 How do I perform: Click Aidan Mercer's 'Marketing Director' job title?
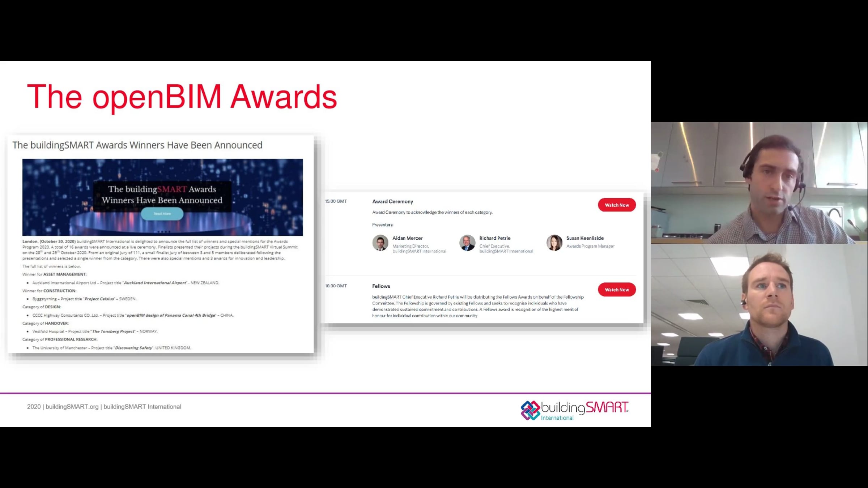click(410, 246)
